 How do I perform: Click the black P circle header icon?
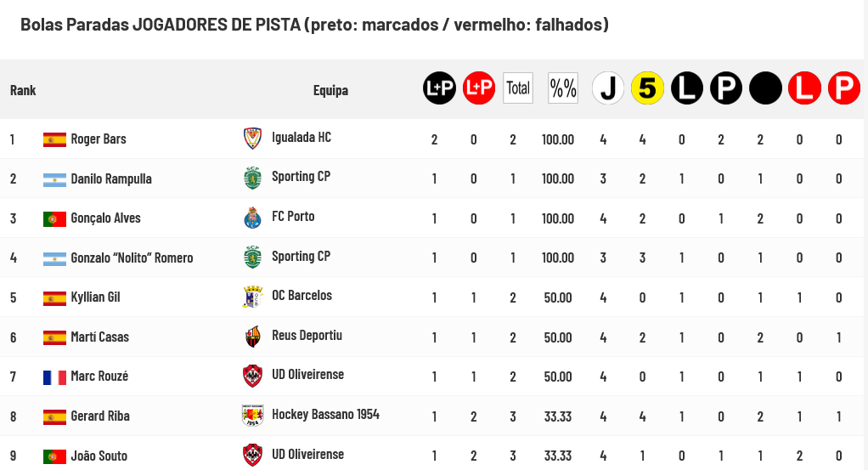726,88
